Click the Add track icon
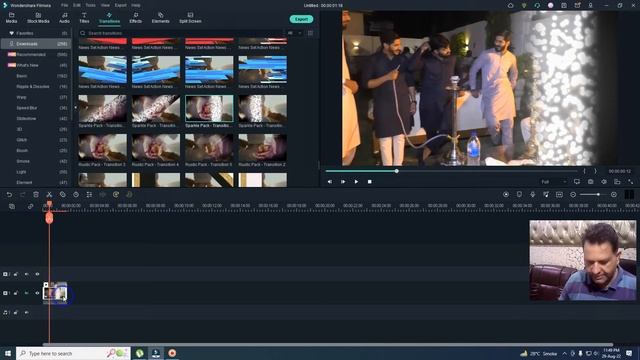The height and width of the screenshot is (360, 640). [x=12, y=207]
